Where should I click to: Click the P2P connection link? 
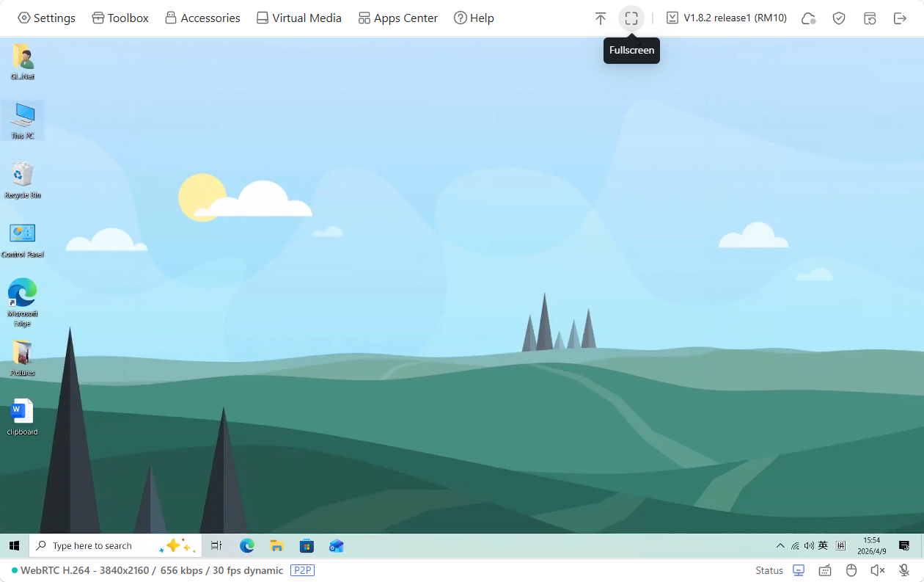coord(302,570)
